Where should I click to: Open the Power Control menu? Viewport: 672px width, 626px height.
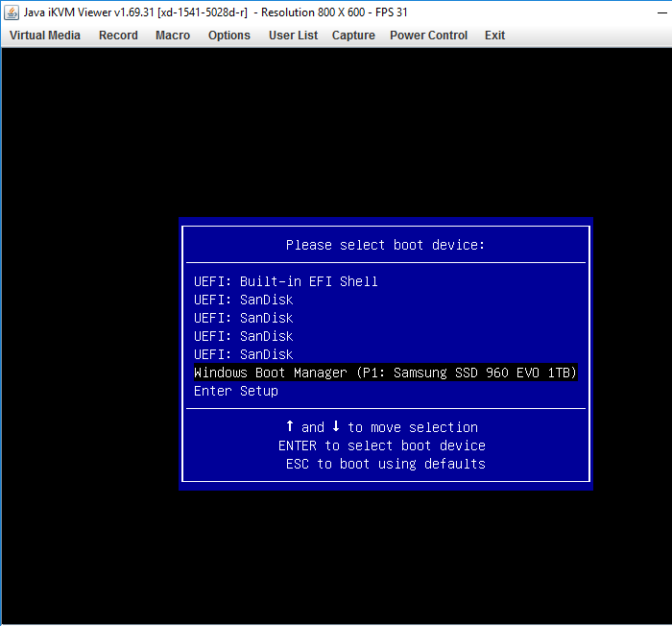(428, 36)
